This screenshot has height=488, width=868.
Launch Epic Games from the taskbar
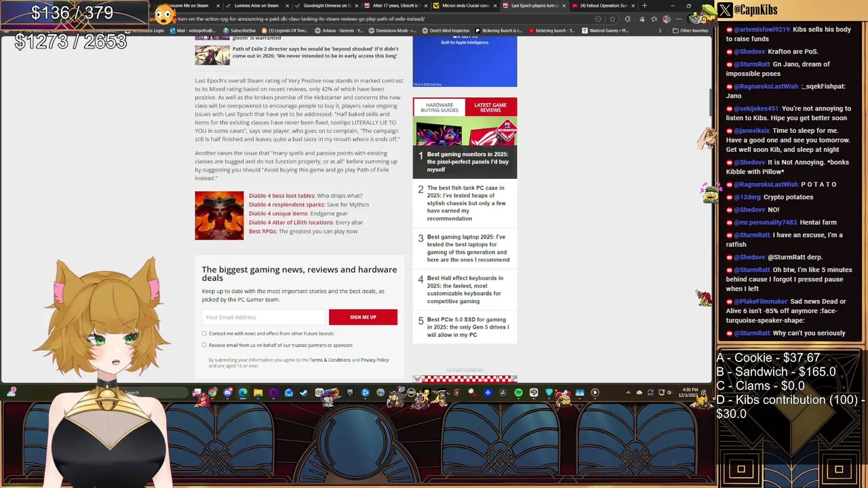[x=350, y=392]
